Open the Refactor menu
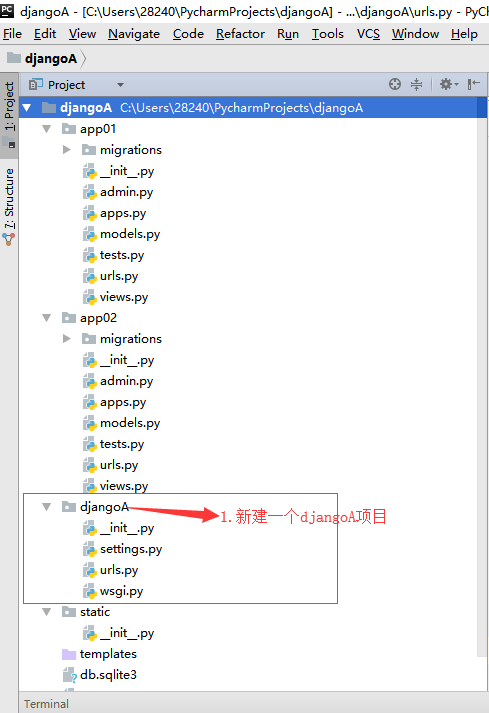The height and width of the screenshot is (713, 489). (240, 34)
